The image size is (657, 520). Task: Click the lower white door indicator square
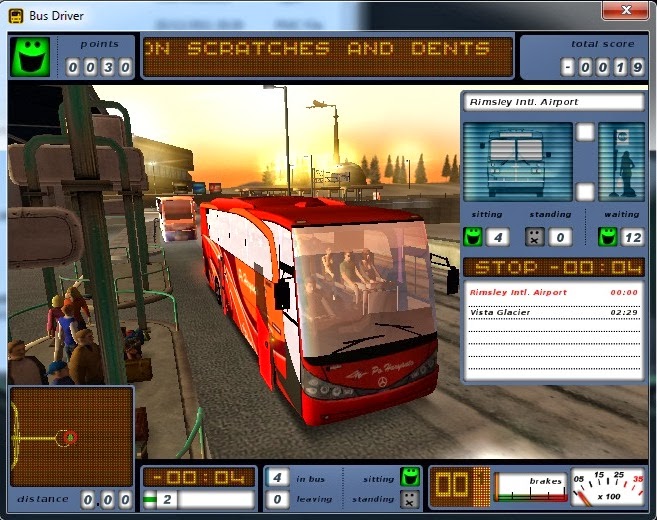point(585,192)
